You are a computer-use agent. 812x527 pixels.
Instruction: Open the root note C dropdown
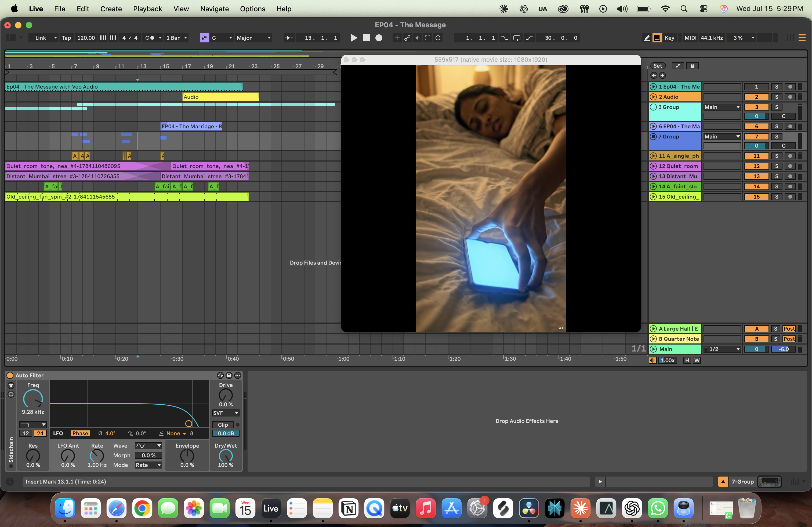[222, 38]
